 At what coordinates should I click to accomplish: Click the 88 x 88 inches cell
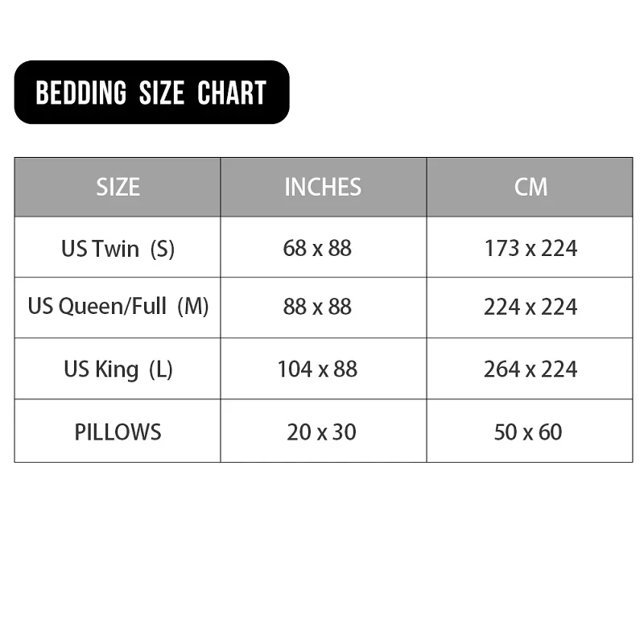coord(317,307)
